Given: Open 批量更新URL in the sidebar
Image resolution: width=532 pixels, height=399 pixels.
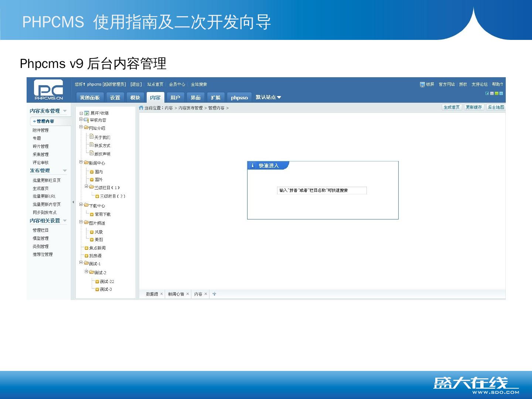Looking at the screenshot, I should pyautogui.click(x=44, y=197).
